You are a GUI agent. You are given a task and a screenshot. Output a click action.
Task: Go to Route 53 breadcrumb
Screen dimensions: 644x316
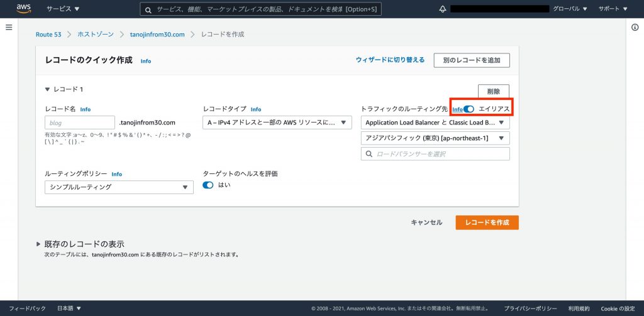point(48,35)
